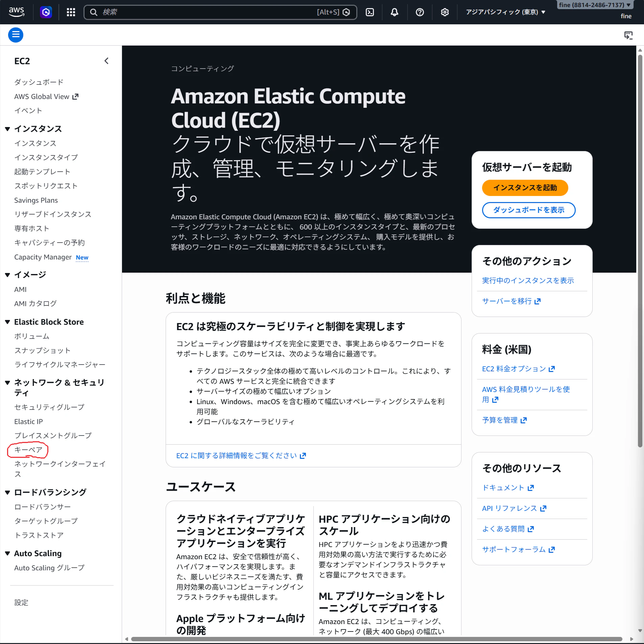Click the shield icon inside the search field
Image resolution: width=644 pixels, height=644 pixels.
click(347, 12)
